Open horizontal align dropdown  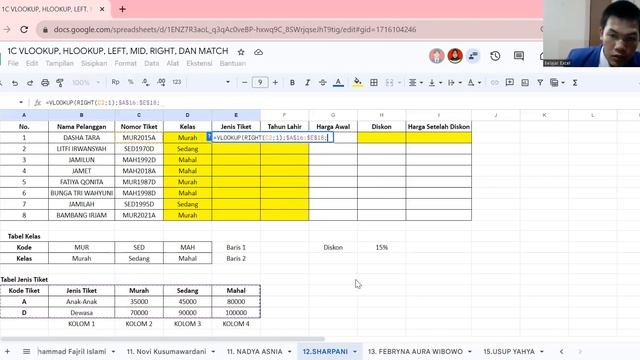(x=416, y=83)
